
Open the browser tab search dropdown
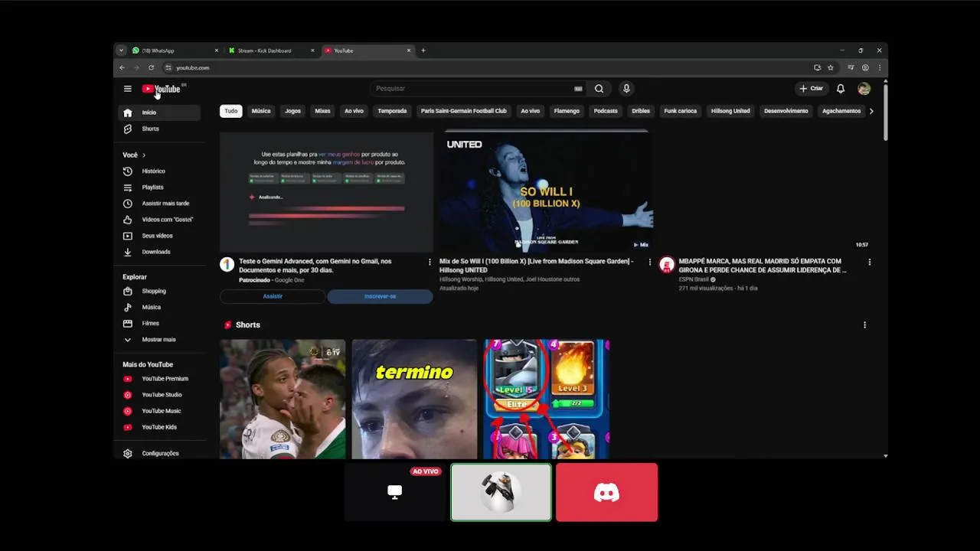pyautogui.click(x=121, y=51)
